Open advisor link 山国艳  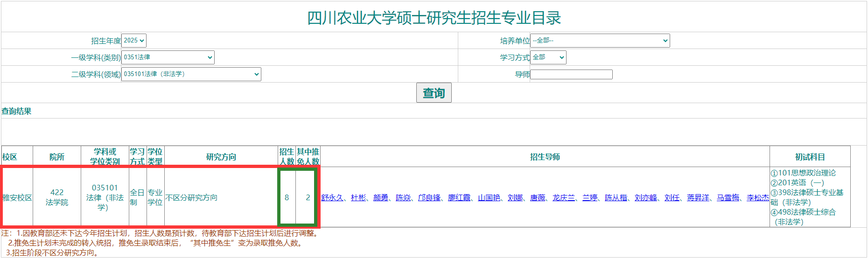coord(489,197)
